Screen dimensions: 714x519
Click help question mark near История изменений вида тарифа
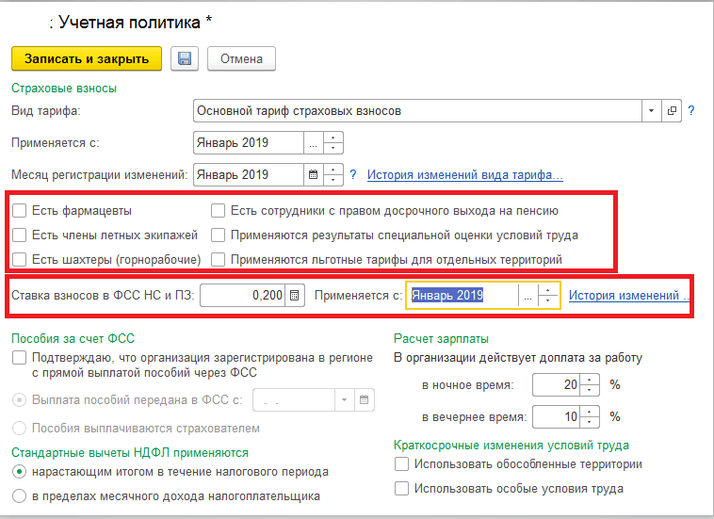pos(352,175)
